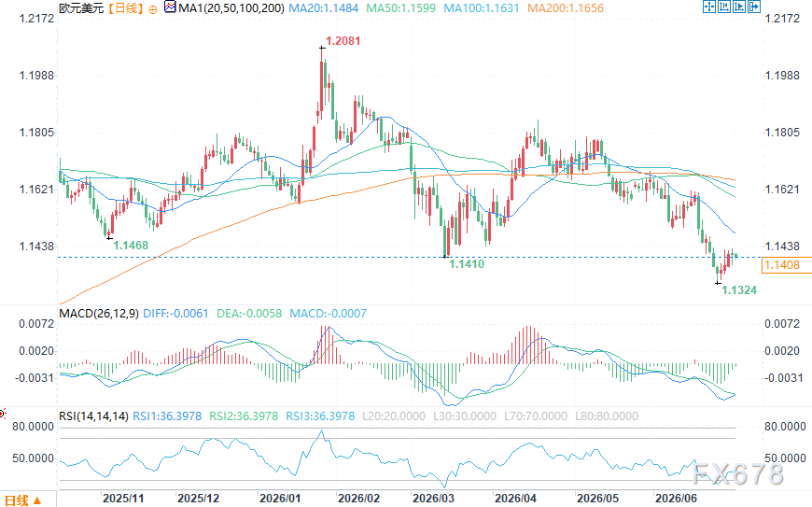
Task: Click the FX678 watermark logo
Action: (x=738, y=474)
